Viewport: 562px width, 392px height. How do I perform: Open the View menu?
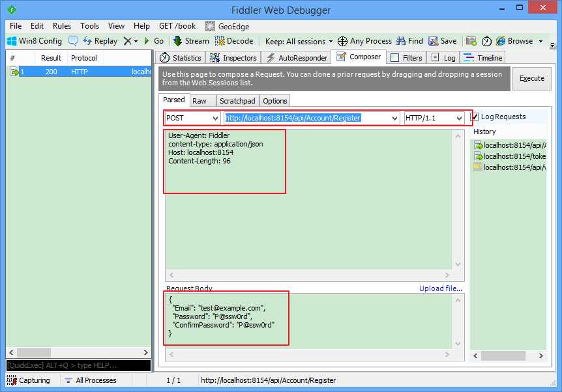pyautogui.click(x=116, y=26)
